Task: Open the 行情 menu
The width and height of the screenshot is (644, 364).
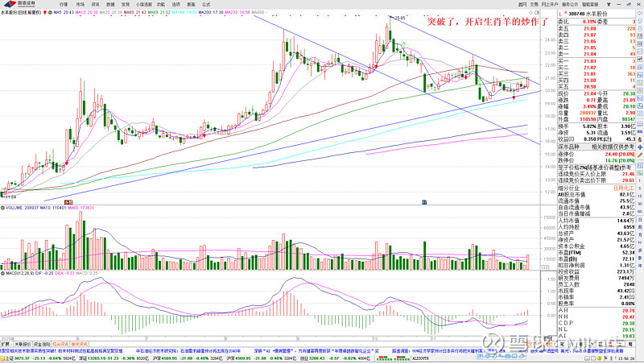Action: (64, 4)
